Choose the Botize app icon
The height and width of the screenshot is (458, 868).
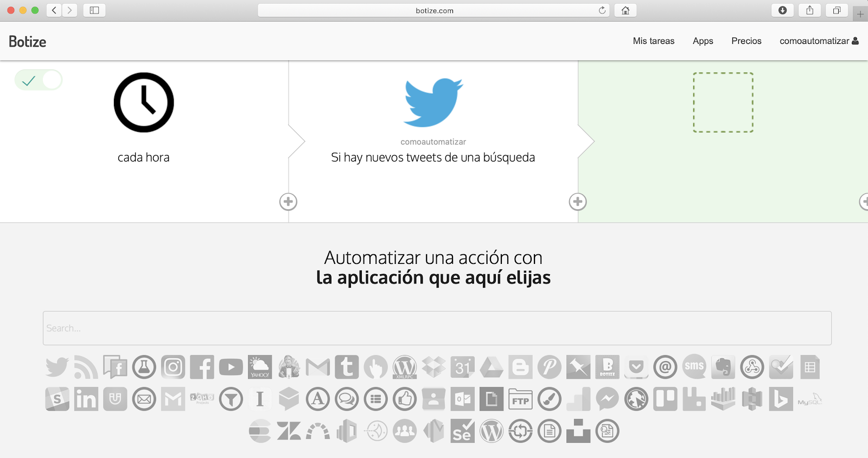point(607,367)
